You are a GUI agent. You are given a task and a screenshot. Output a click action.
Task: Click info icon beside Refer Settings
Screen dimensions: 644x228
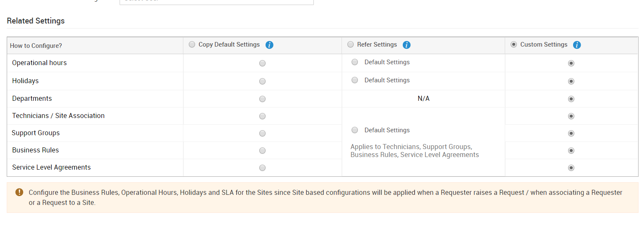406,45
